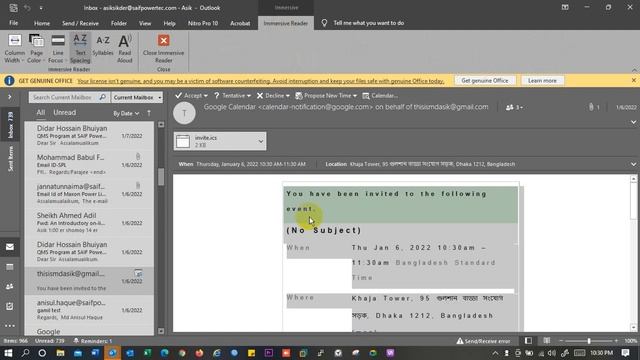Toggle Syllables display

pyautogui.click(x=102, y=46)
